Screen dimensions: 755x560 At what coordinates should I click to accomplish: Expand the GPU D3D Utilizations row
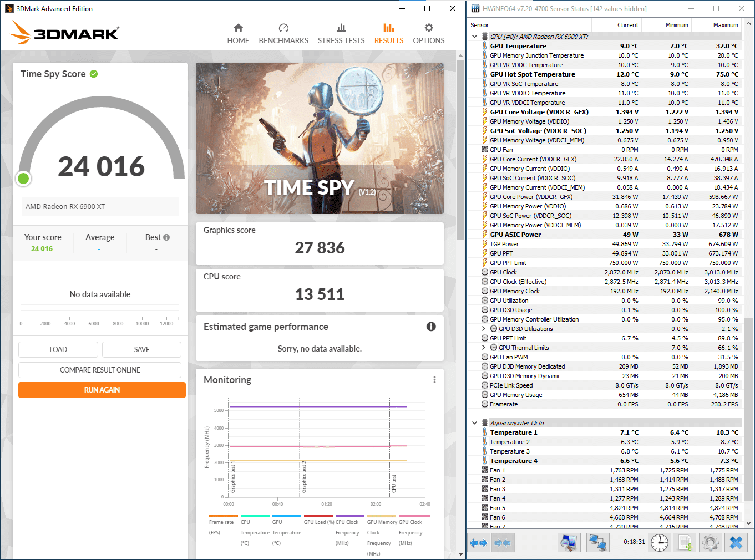click(484, 329)
